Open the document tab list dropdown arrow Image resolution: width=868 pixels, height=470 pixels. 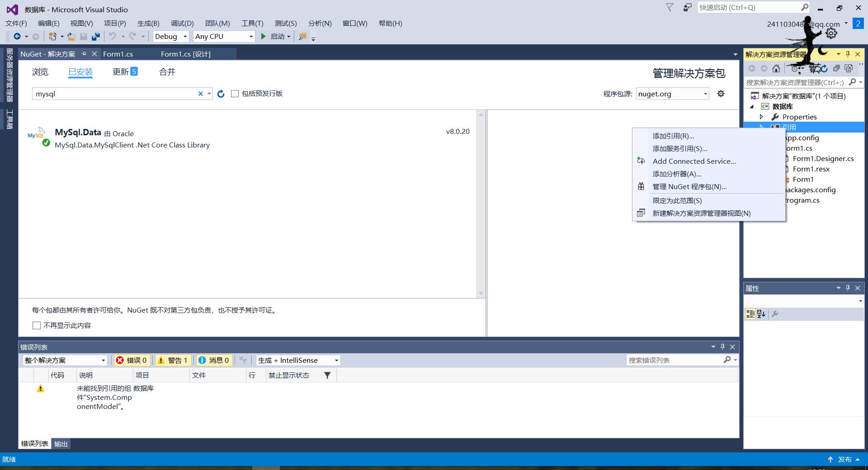(x=735, y=54)
